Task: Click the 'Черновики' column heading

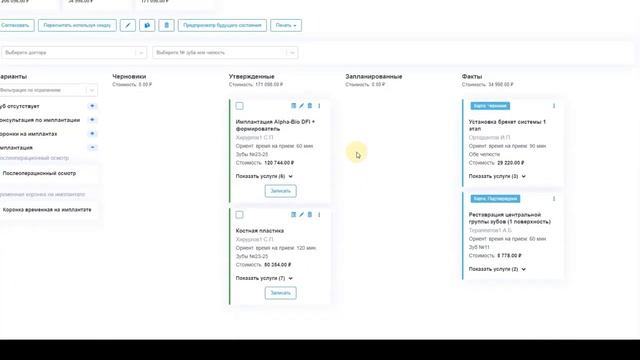Action: coord(129,76)
